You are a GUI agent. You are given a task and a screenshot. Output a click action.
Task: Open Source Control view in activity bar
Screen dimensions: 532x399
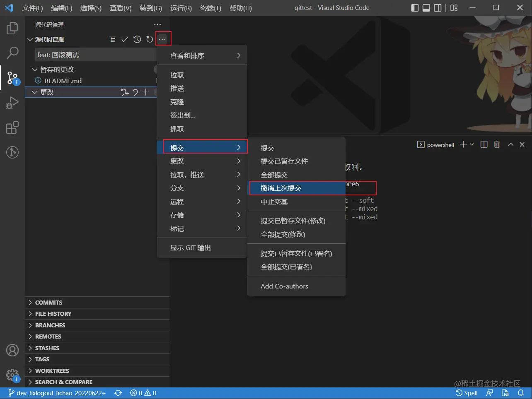click(x=12, y=77)
